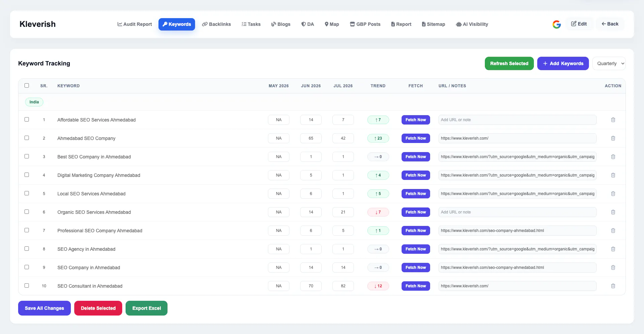Open the GBP Posts tab
The height and width of the screenshot is (334, 644).
365,24
